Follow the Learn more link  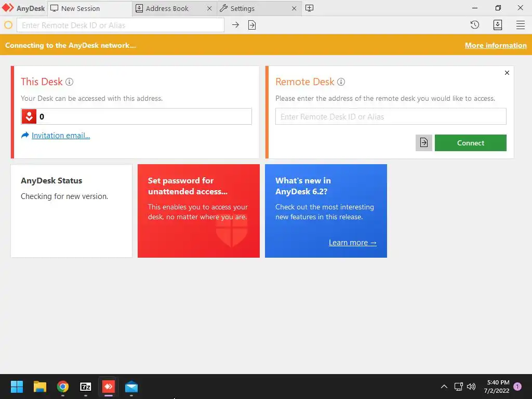(x=353, y=243)
